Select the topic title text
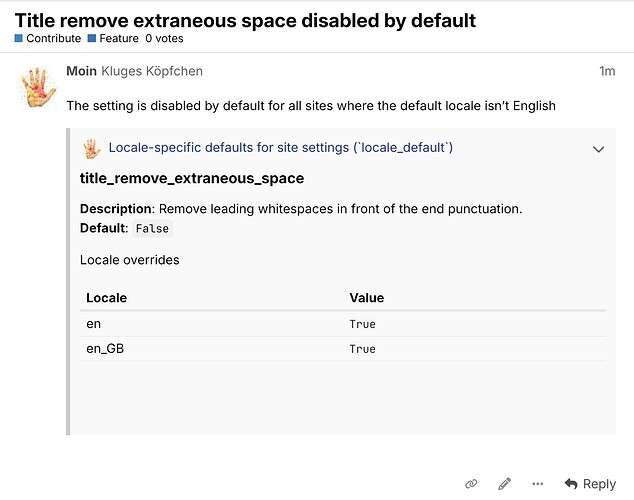Screen dimensions: 634x500 point(245,20)
